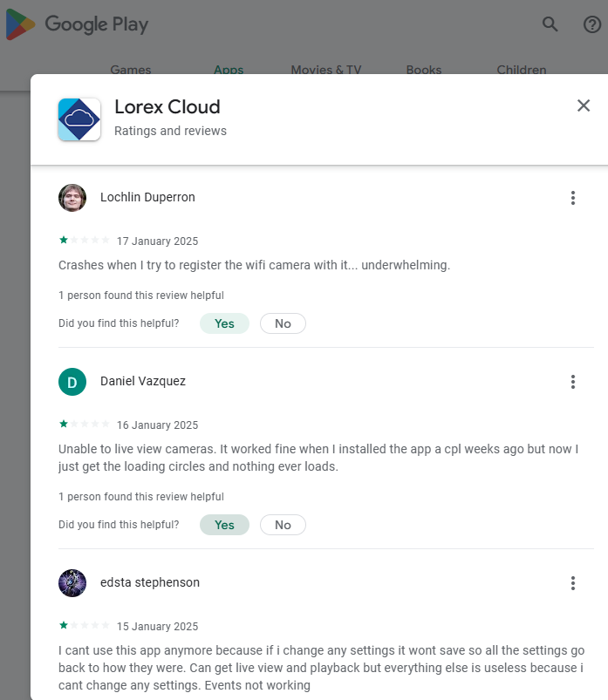The height and width of the screenshot is (700, 608).
Task: Click the date '17 January 2025'
Action: [x=157, y=241]
